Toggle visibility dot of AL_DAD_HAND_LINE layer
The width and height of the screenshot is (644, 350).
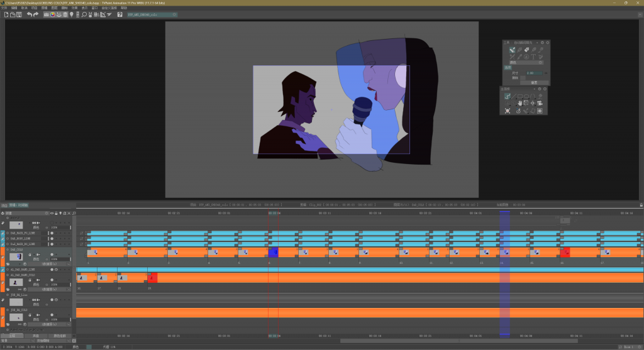[52, 270]
